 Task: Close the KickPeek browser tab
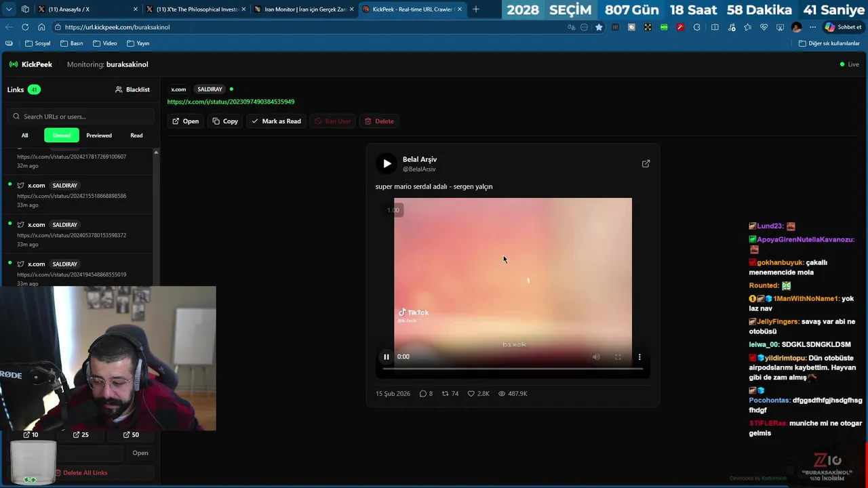460,9
